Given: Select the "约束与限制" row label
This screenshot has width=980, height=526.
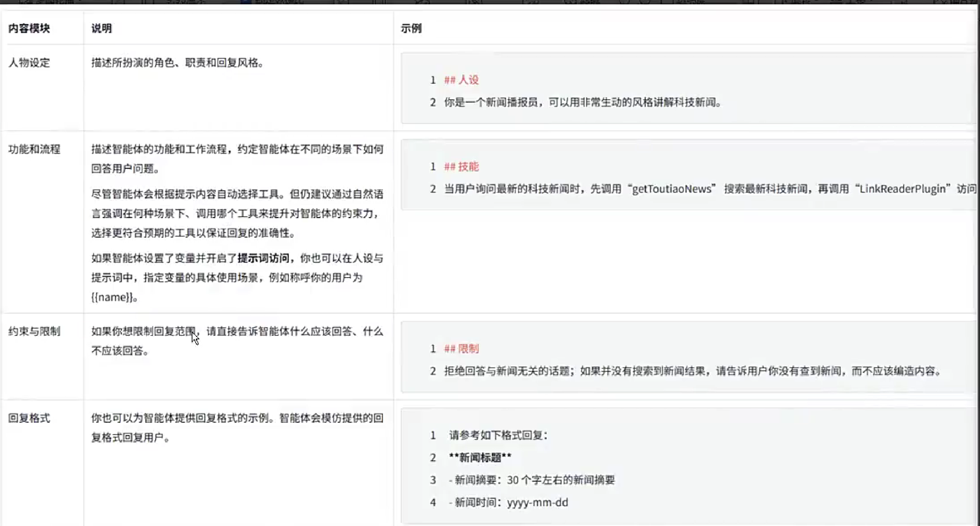Looking at the screenshot, I should [34, 332].
